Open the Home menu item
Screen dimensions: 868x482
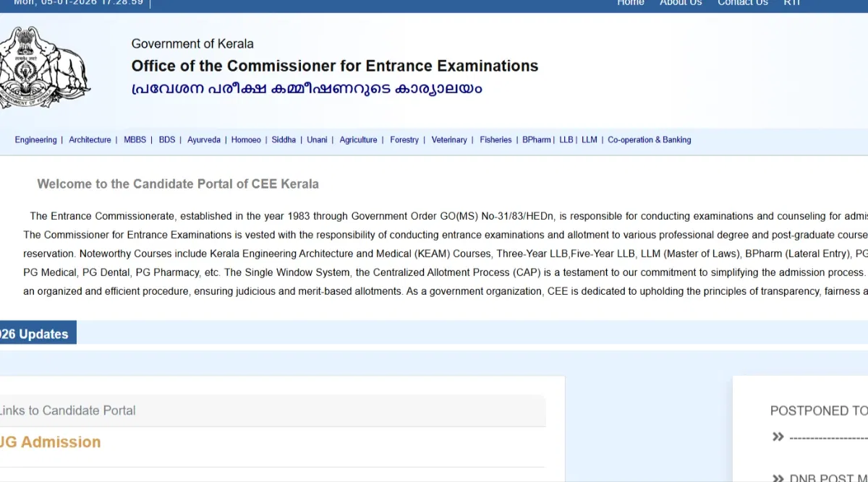click(x=630, y=3)
